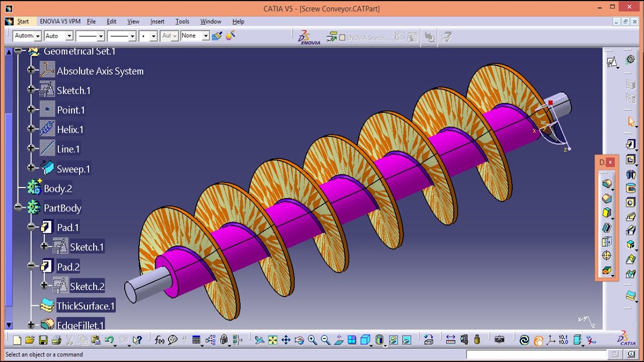Click the Chamfer icon in floating toolbar
The width and height of the screenshot is (644, 362).
[x=607, y=199]
